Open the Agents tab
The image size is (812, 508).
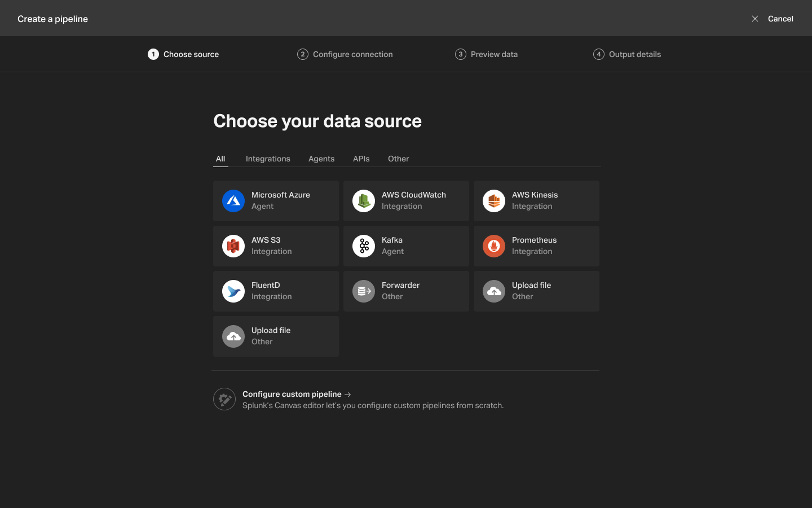click(x=321, y=159)
